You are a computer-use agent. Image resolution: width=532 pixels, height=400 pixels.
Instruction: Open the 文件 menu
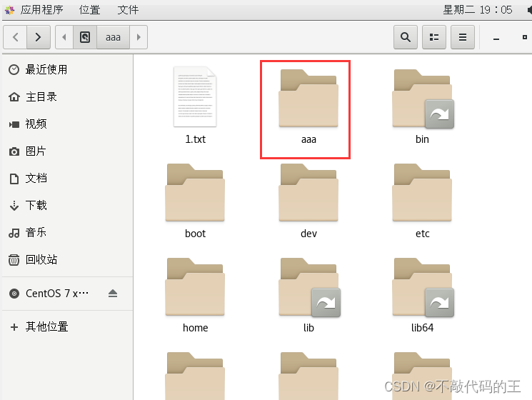pyautogui.click(x=128, y=9)
